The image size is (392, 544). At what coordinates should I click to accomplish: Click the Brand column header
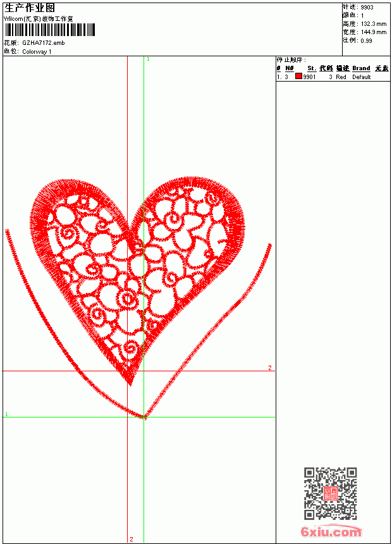(361, 68)
